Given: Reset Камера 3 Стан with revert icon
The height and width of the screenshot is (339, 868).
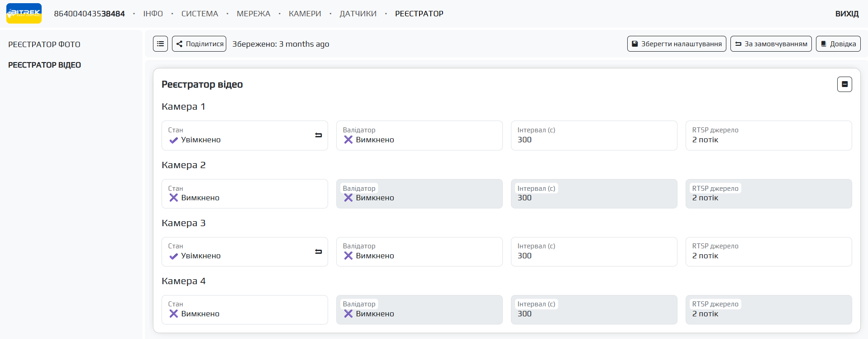Looking at the screenshot, I should point(318,252).
